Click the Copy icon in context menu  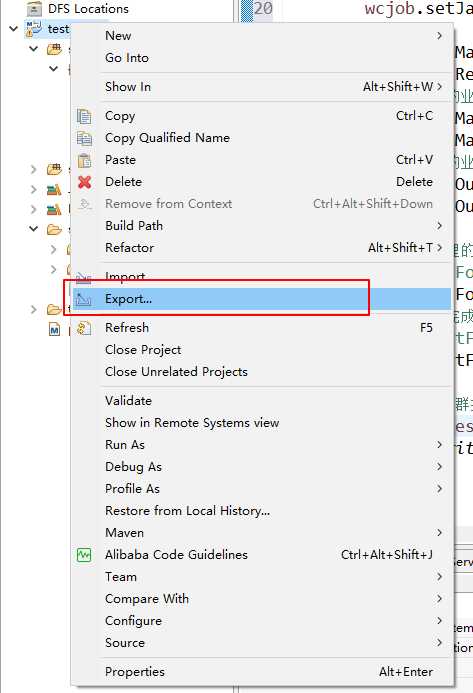coord(84,116)
